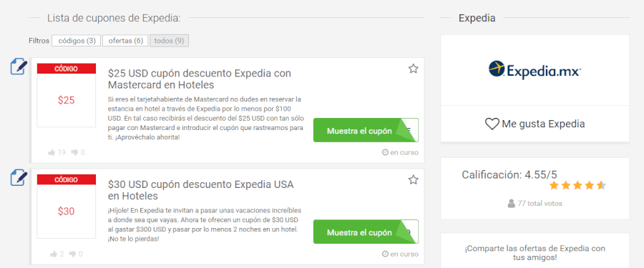Open the $30 USD cupón descuento Expedia USA title
This screenshot has height=268, width=644.
tap(201, 190)
